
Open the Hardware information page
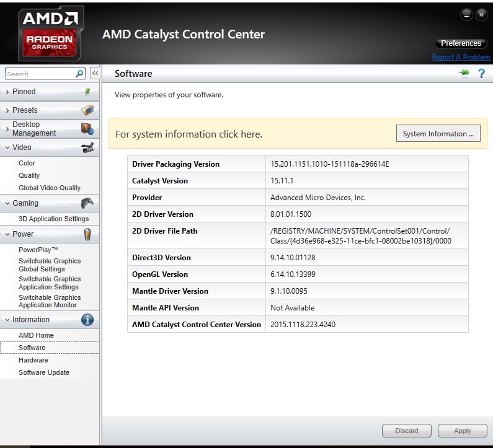point(33,360)
